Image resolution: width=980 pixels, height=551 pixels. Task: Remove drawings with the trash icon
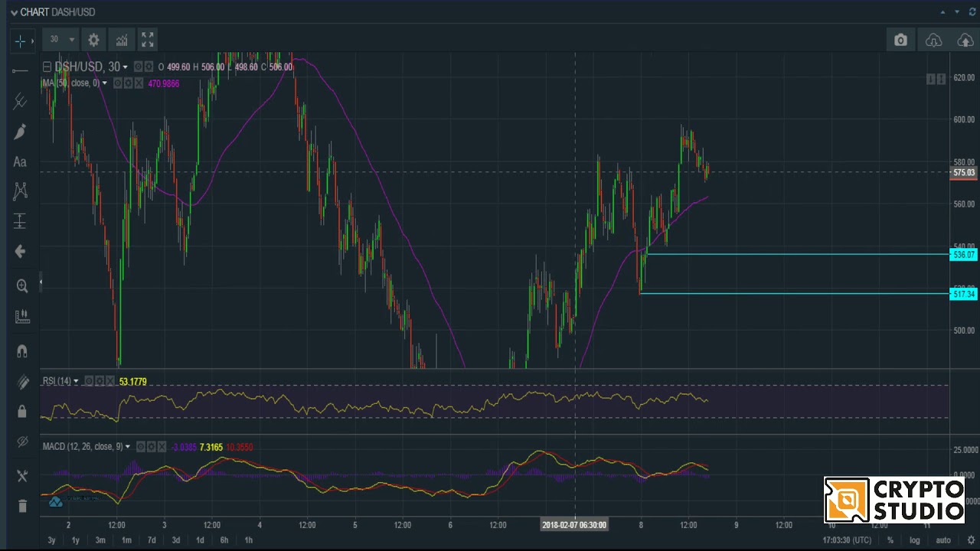[x=21, y=506]
